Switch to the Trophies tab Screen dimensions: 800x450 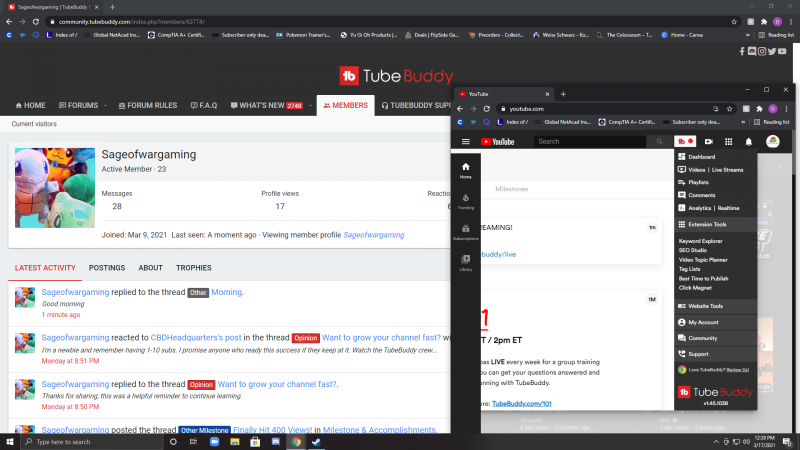pos(193,268)
